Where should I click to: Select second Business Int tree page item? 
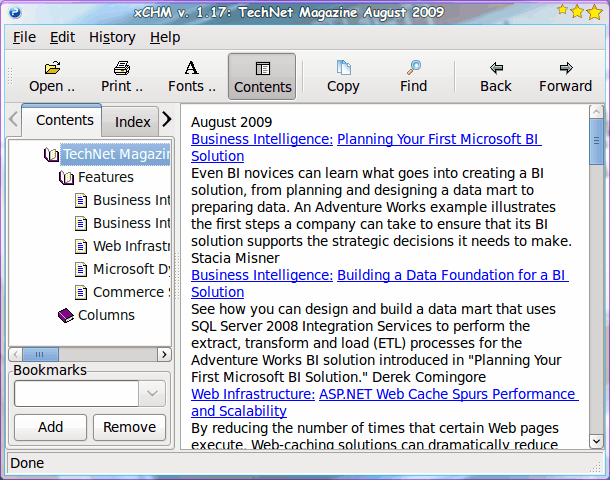pos(131,223)
